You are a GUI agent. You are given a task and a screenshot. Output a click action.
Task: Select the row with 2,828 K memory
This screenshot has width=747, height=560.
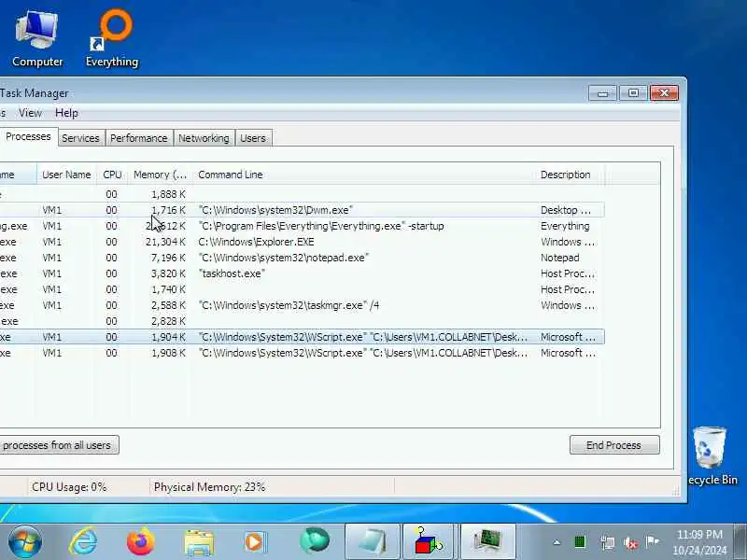click(x=302, y=321)
